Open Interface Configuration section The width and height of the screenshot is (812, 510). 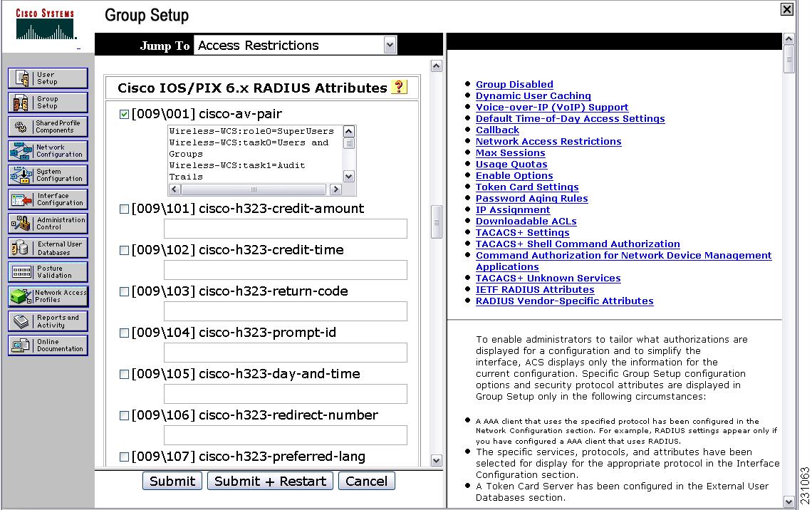coord(48,199)
